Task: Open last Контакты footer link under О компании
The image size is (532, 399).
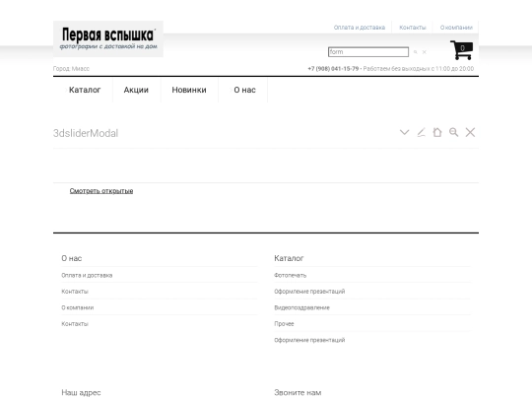Action: point(75,324)
